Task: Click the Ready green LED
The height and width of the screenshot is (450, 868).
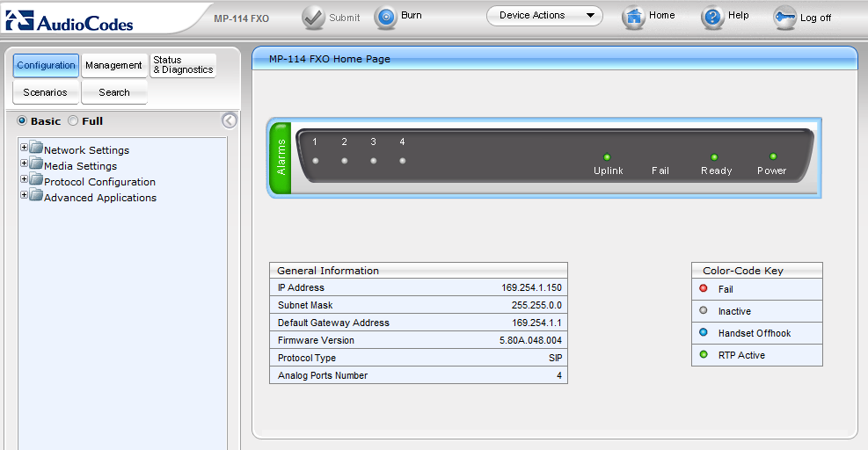Action: [x=714, y=157]
